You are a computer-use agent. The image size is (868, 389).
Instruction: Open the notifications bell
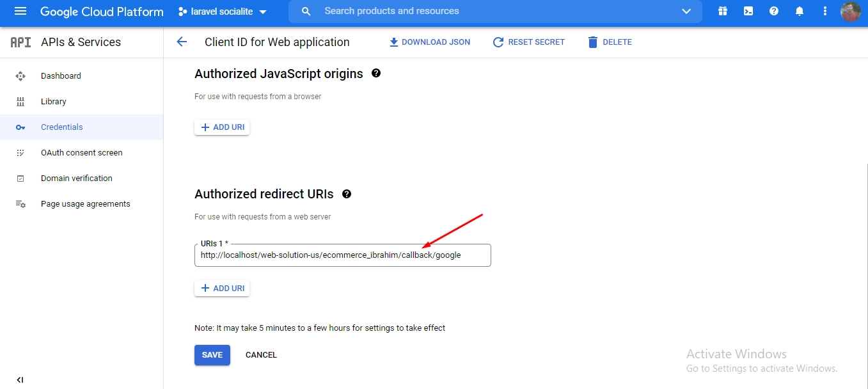(x=800, y=11)
